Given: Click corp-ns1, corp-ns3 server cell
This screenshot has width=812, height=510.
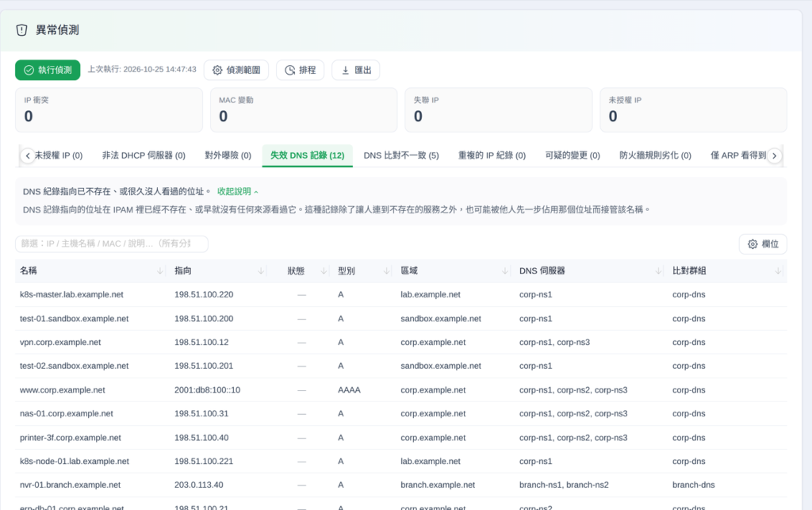Looking at the screenshot, I should (x=554, y=342).
